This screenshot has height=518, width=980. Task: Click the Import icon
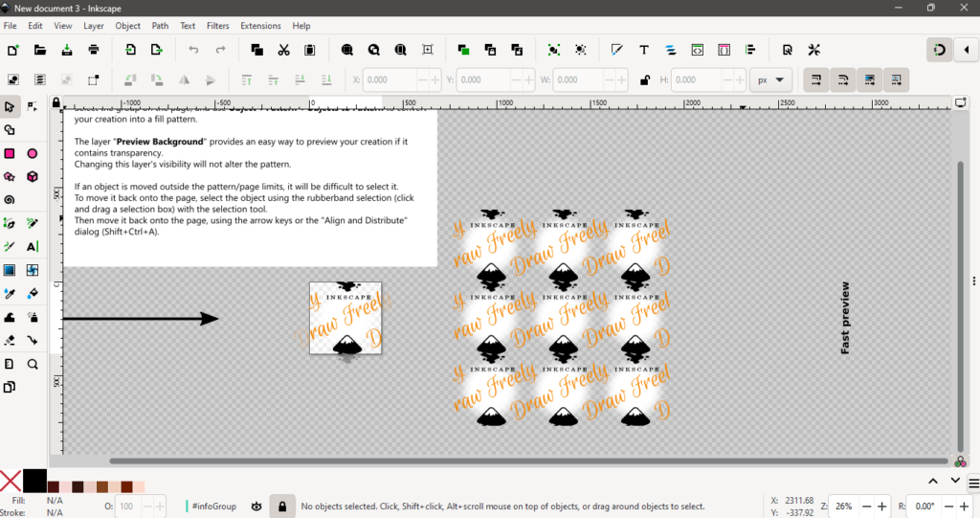pos(130,50)
